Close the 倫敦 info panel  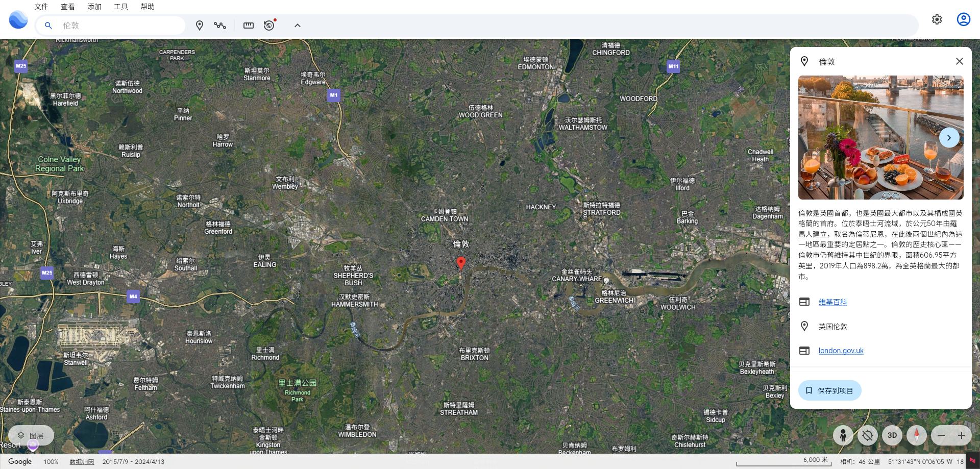pos(960,61)
